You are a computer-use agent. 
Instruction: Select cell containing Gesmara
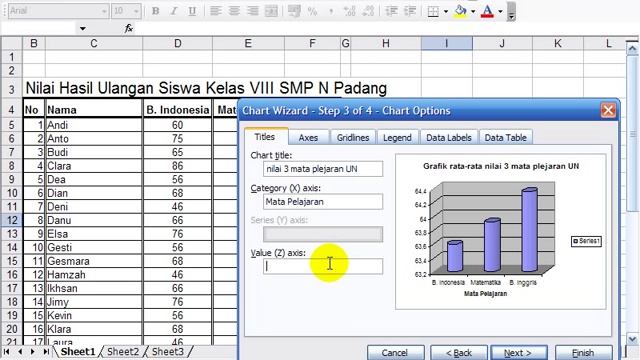(93, 261)
